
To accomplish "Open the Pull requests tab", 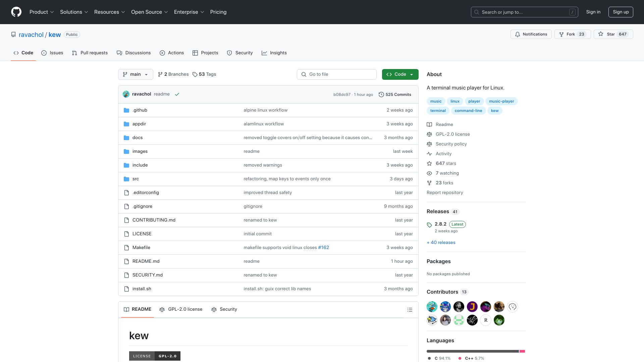I will [x=90, y=53].
